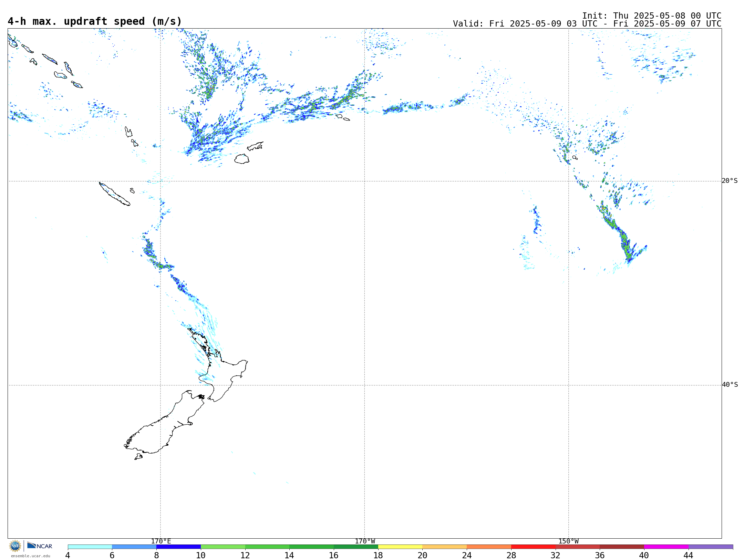Screen dimensions: 744x560
Task: Pick the yellow 18-20 colorbar swatch
Action: coord(400,547)
